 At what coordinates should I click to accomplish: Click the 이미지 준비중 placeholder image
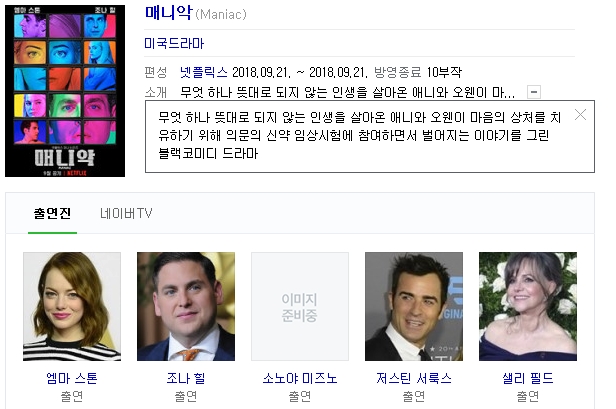click(x=300, y=306)
